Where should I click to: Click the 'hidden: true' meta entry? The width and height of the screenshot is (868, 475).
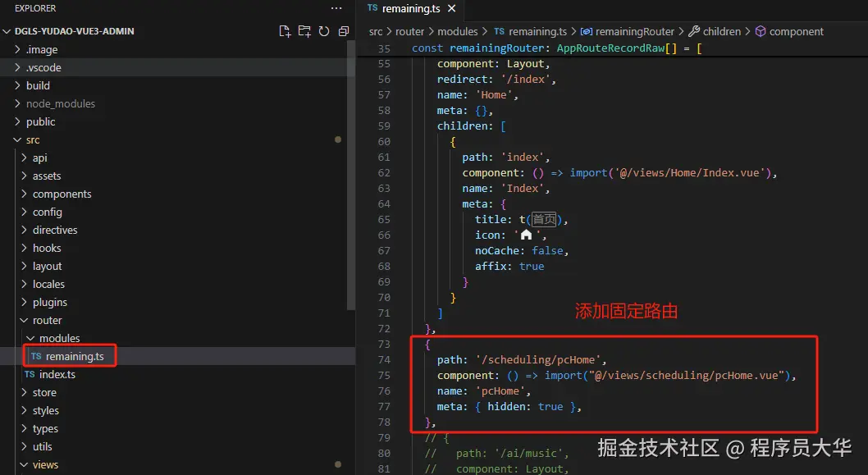click(525, 406)
